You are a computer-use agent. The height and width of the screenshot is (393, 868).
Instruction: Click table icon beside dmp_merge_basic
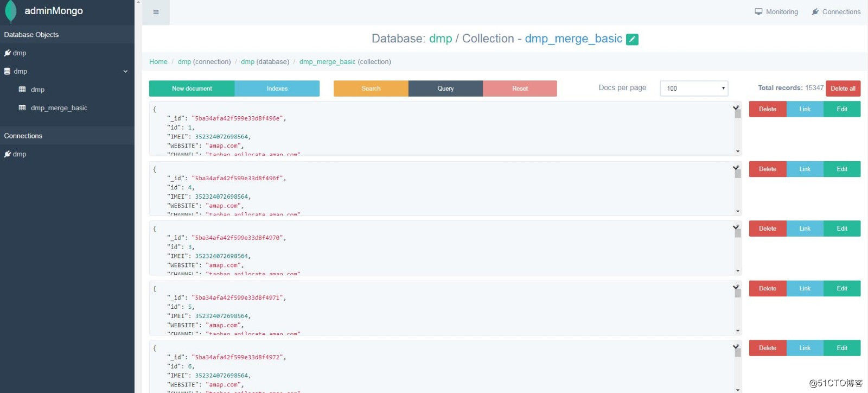pos(22,107)
